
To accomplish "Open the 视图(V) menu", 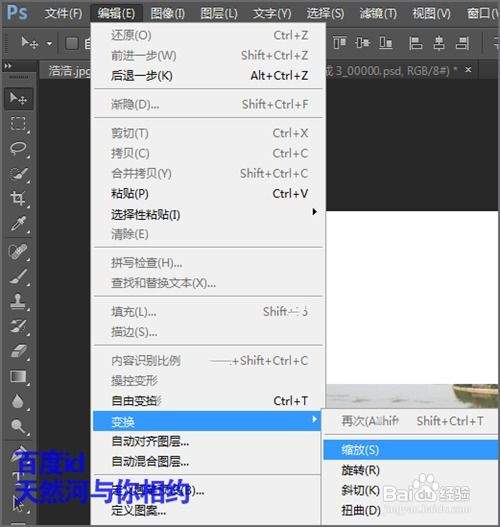I will tap(431, 13).
